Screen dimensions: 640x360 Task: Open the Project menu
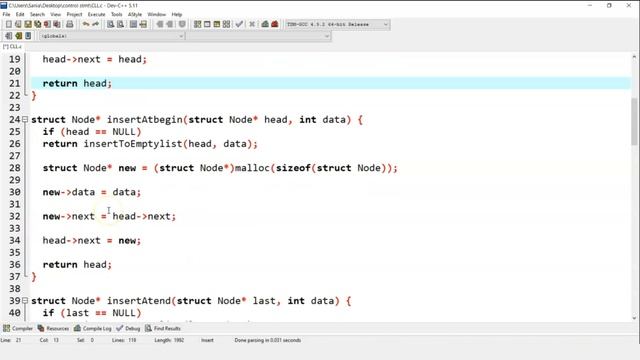(74, 14)
